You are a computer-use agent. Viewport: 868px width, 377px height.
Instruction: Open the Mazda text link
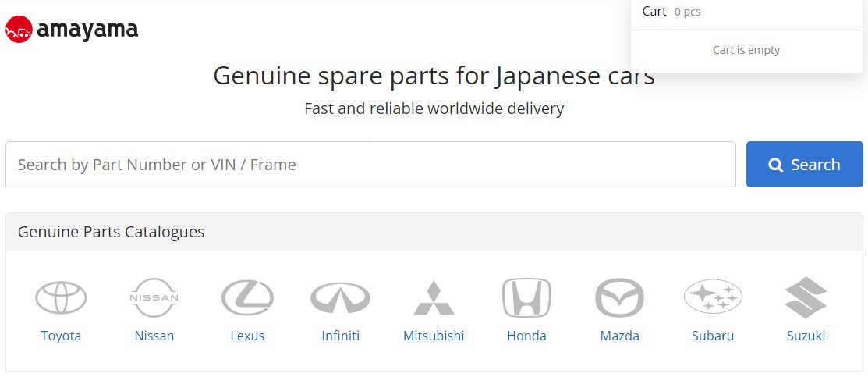(x=619, y=336)
